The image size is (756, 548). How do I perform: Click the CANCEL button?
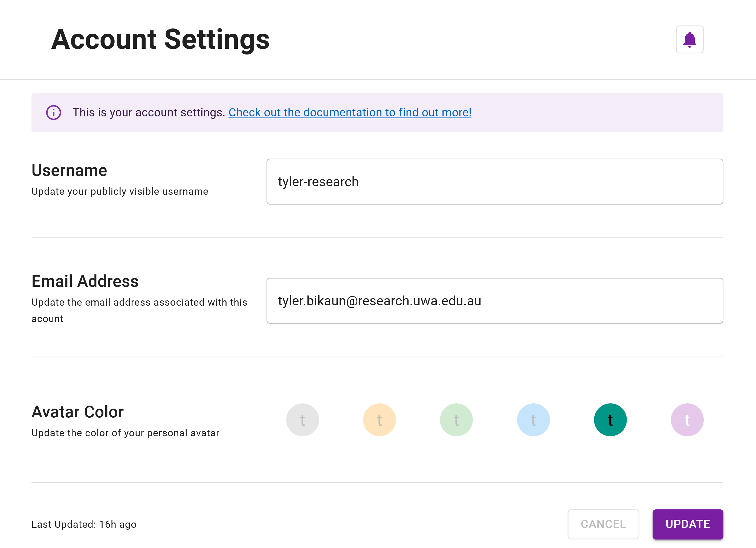click(603, 524)
